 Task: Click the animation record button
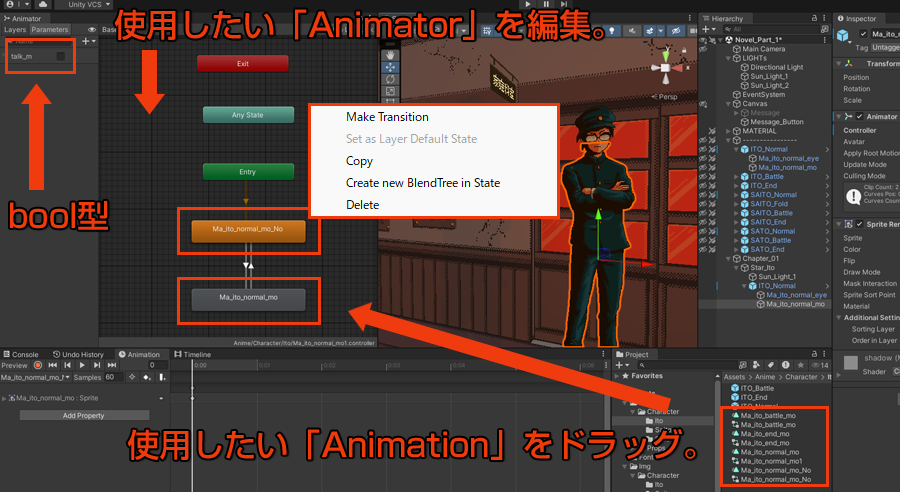click(38, 366)
